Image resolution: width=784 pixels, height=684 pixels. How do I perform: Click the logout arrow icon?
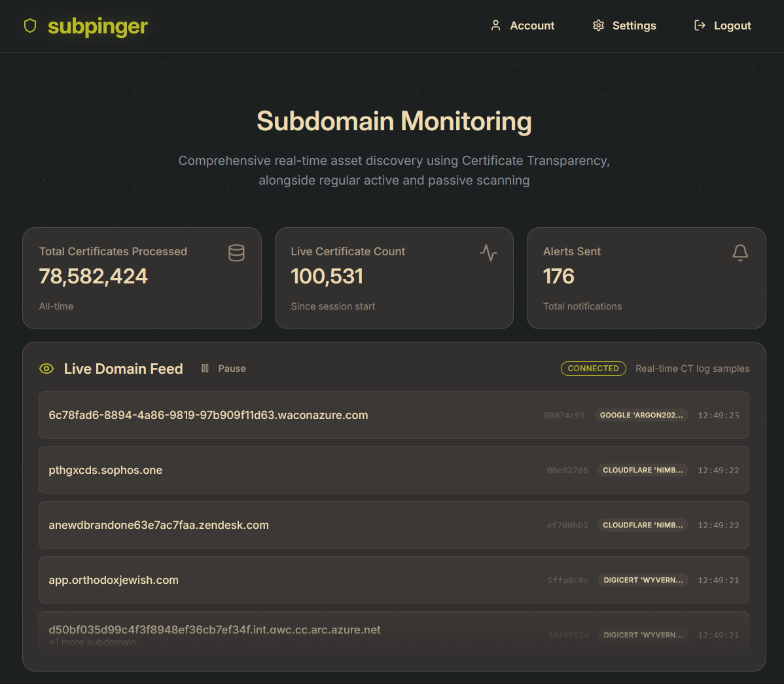(700, 26)
